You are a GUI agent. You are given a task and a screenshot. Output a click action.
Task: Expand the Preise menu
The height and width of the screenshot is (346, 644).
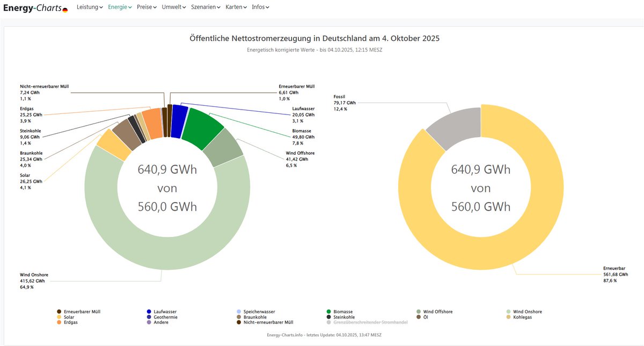coord(147,7)
